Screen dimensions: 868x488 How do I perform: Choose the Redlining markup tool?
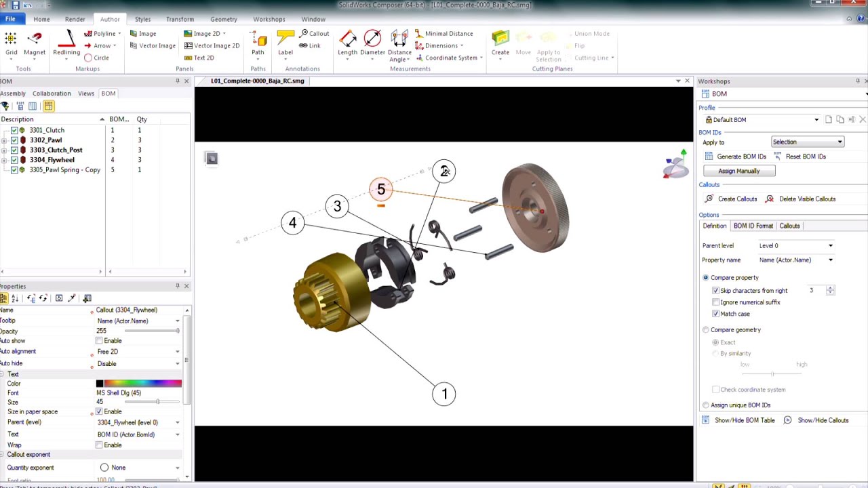click(x=66, y=43)
